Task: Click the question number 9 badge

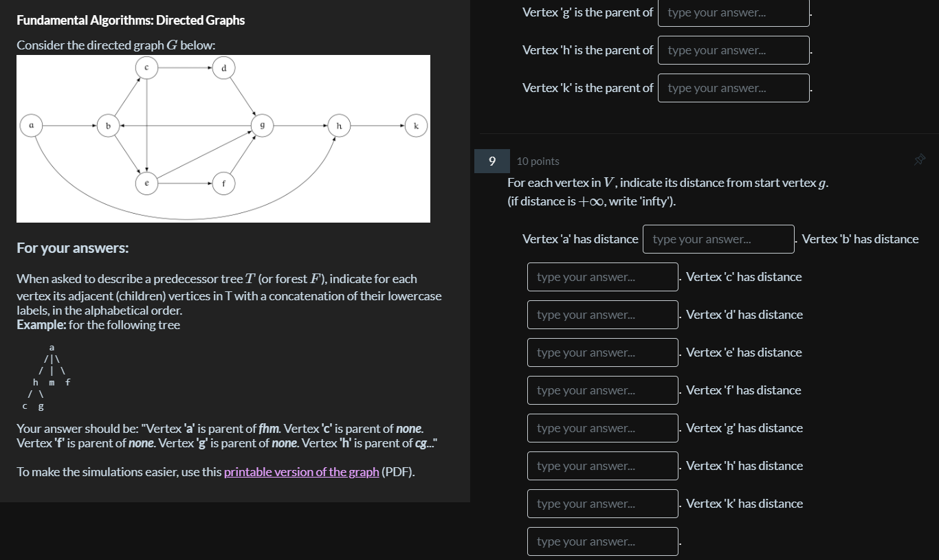Action: pos(491,161)
